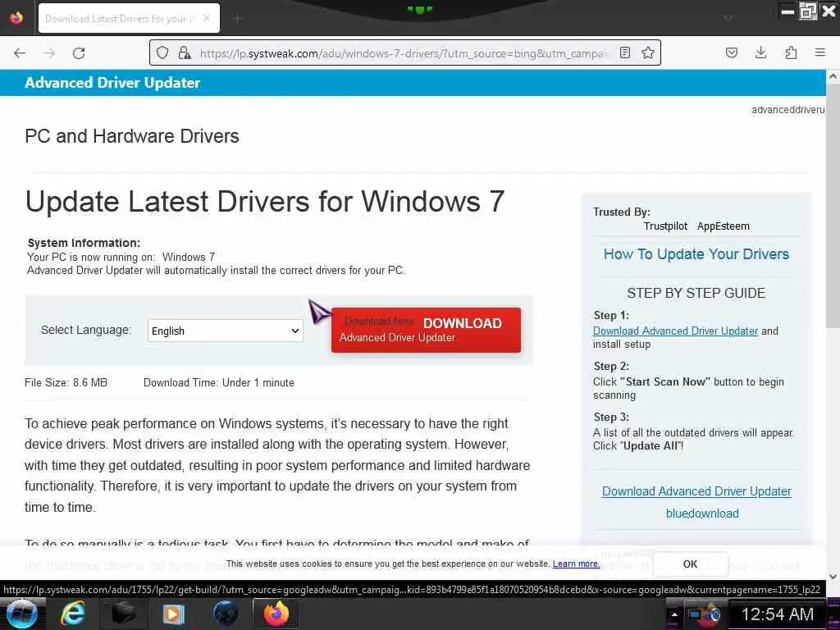This screenshot has height=630, width=840.
Task: Go back to the previous page
Action: [x=20, y=53]
